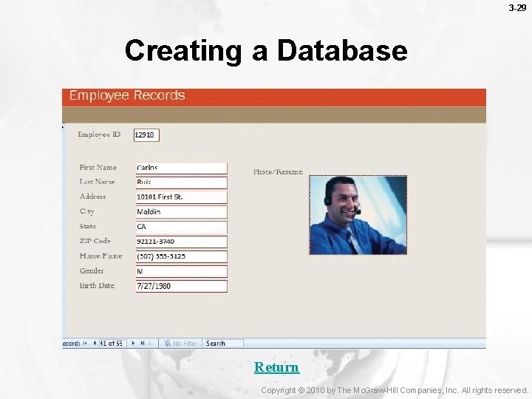Click the No Filter funnel button

tap(180, 344)
